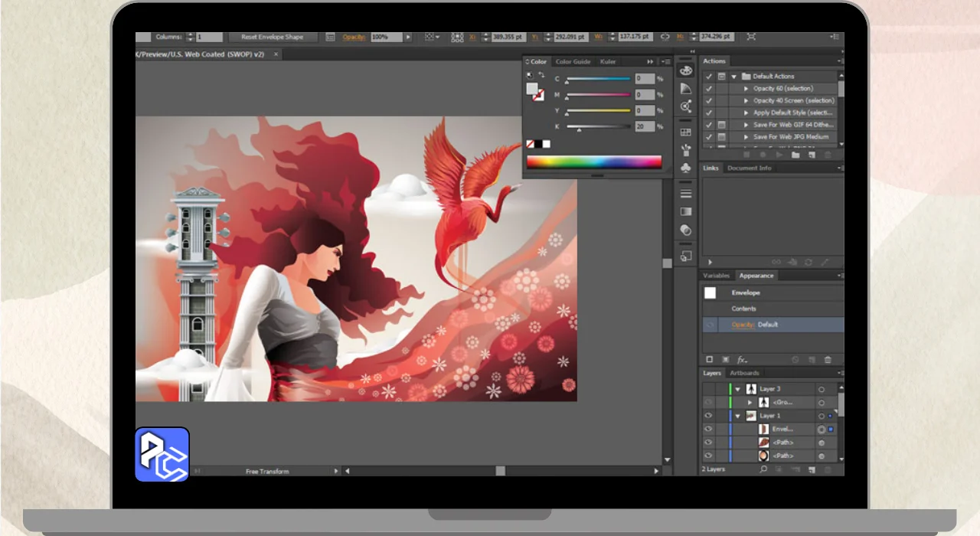Screen dimensions: 980x536
Task: Open the Opacity 100% dropdown arrow
Action: click(408, 37)
